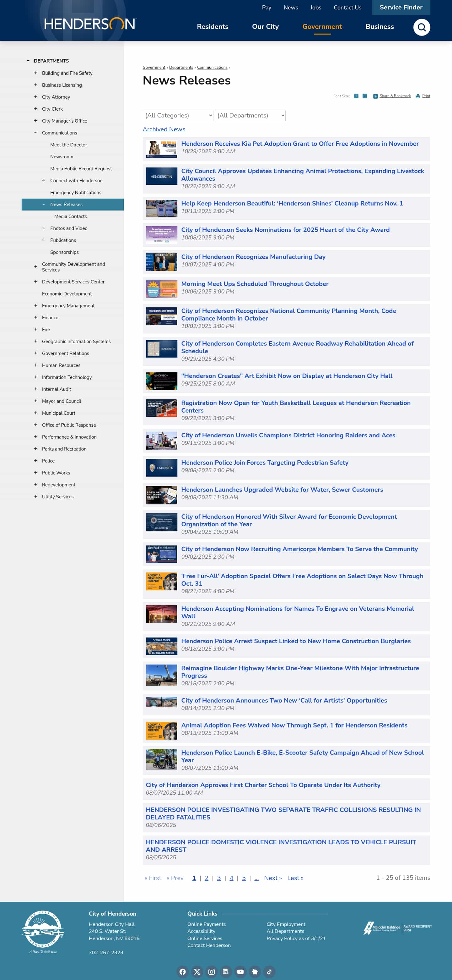Collapse the Communications section
This screenshot has height=980, width=452.
click(x=35, y=132)
